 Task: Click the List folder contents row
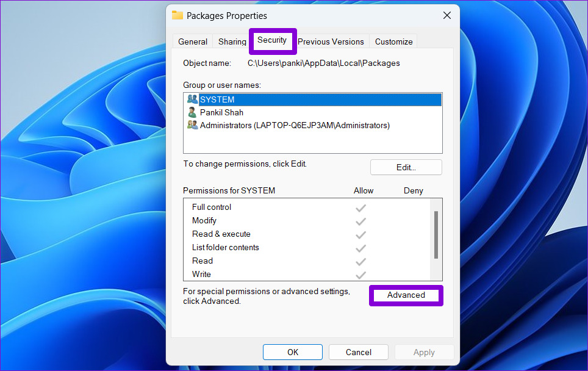tap(307, 248)
